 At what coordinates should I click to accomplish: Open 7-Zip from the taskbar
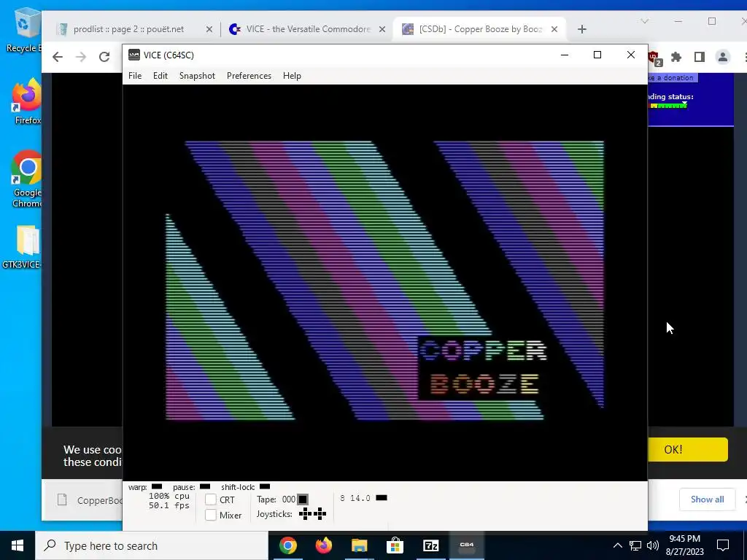430,545
